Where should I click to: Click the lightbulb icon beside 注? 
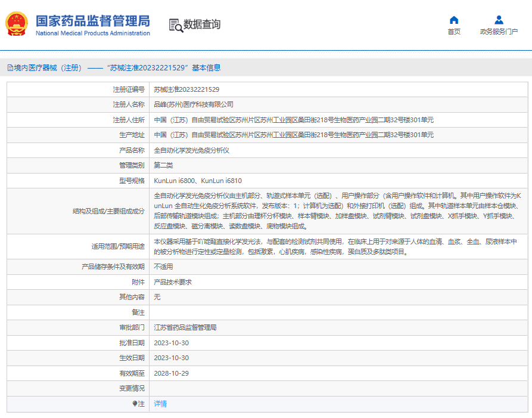pos(135,404)
